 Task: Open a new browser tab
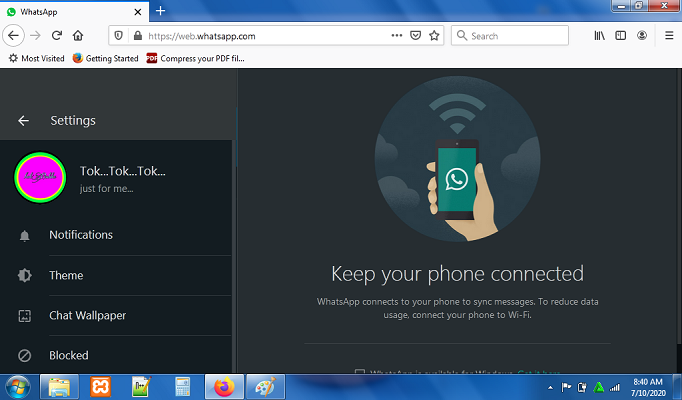tap(160, 11)
